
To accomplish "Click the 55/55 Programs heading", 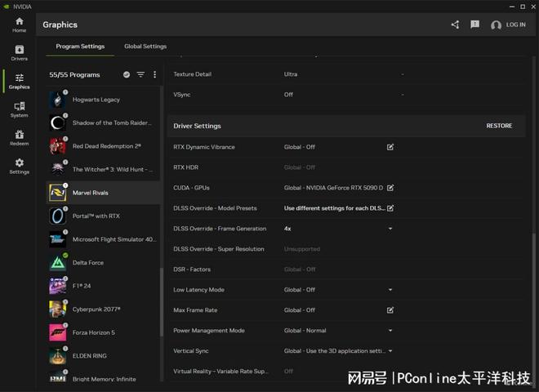I will (74, 75).
